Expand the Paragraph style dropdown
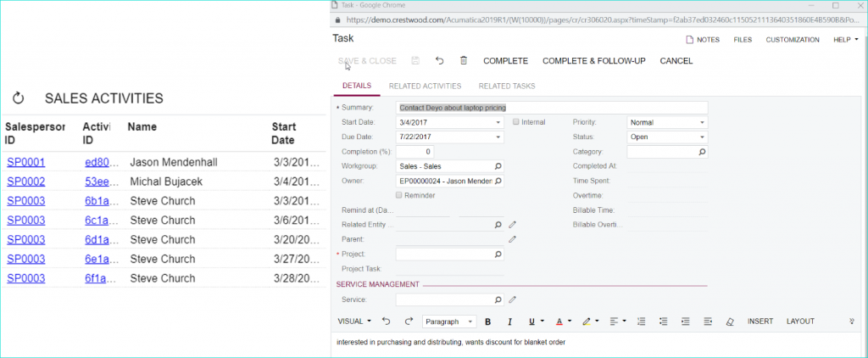The image size is (868, 358). pos(449,322)
